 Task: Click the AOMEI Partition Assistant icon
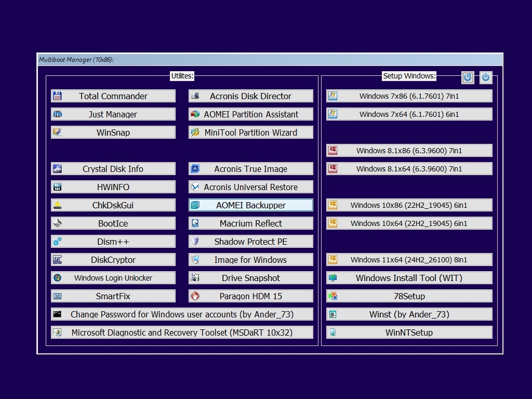tap(195, 114)
